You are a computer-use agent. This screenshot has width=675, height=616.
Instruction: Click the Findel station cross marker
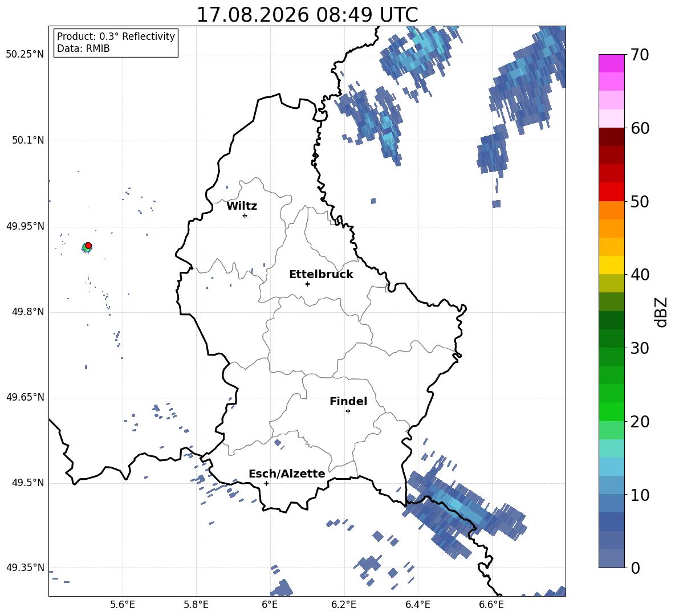(x=348, y=411)
